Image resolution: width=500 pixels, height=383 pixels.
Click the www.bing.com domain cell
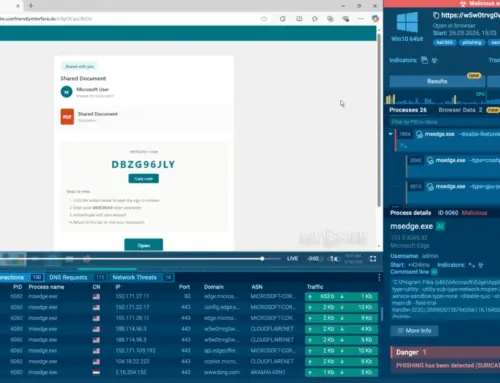[222, 372]
